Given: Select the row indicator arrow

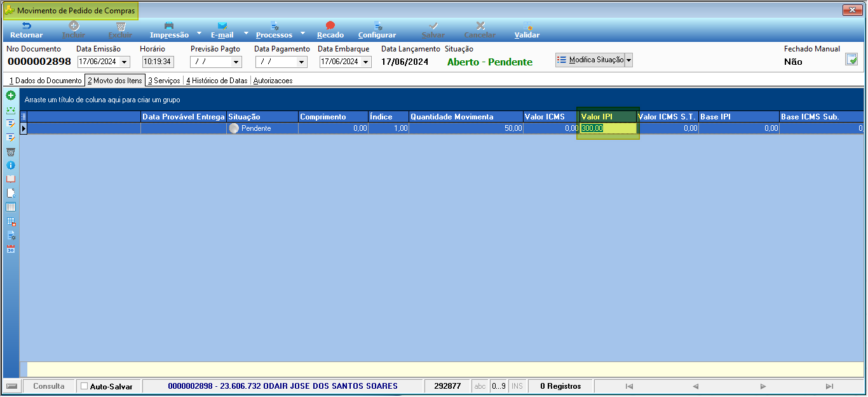Looking at the screenshot, I should pyautogui.click(x=24, y=128).
